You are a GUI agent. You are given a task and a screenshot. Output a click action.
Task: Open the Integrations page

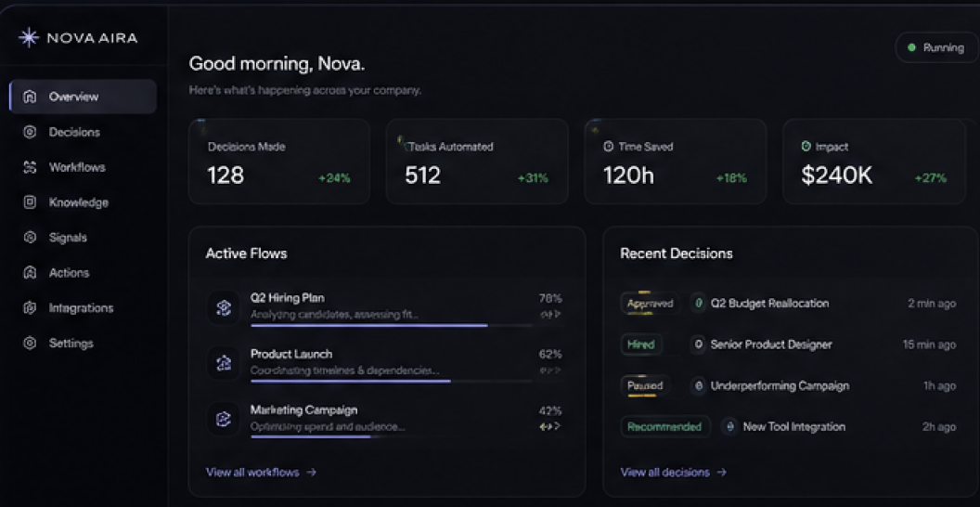[x=84, y=308]
